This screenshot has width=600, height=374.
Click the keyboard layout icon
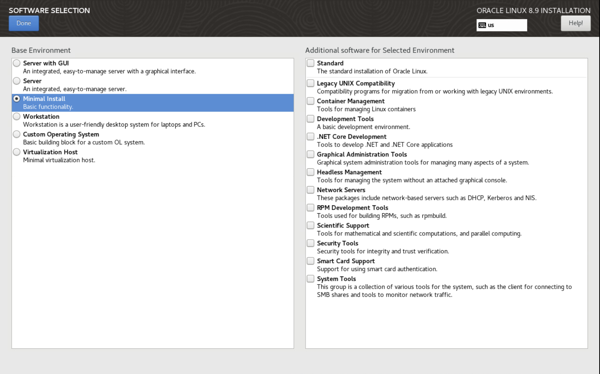pos(482,25)
